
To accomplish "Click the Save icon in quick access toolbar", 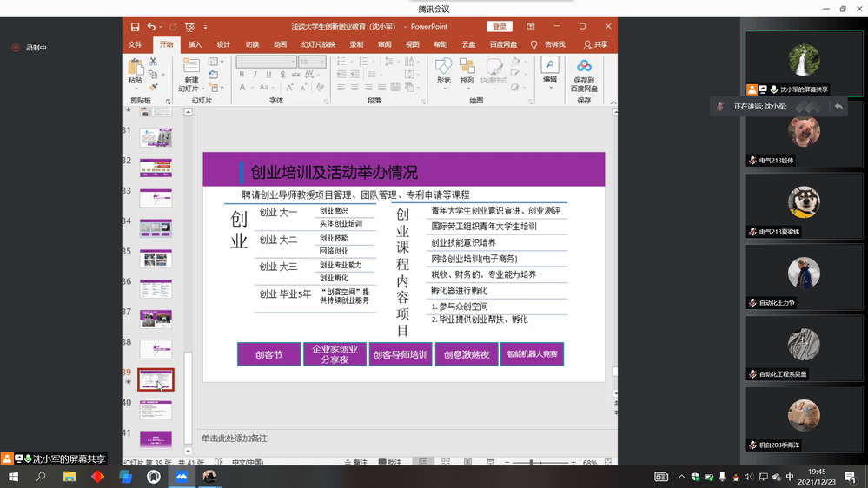I will click(x=135, y=27).
